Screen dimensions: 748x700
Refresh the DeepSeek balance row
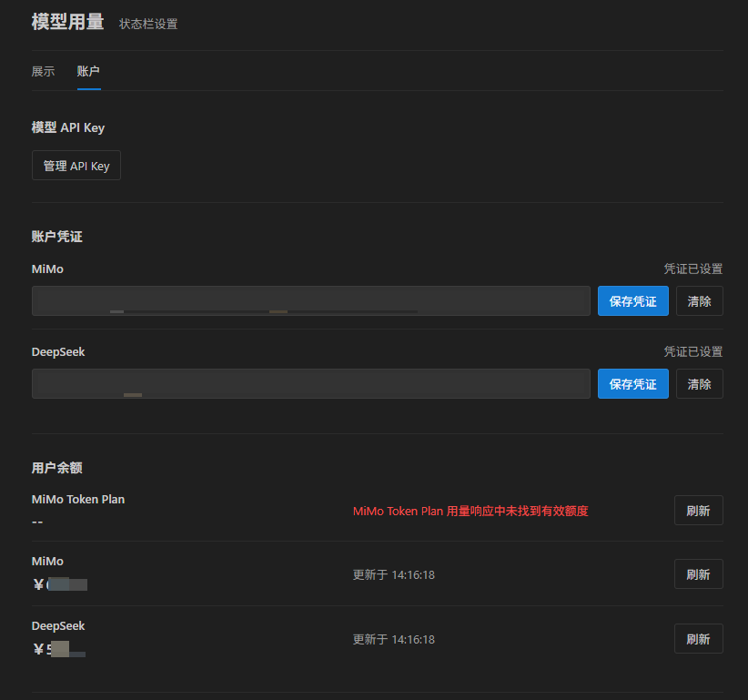(x=698, y=638)
